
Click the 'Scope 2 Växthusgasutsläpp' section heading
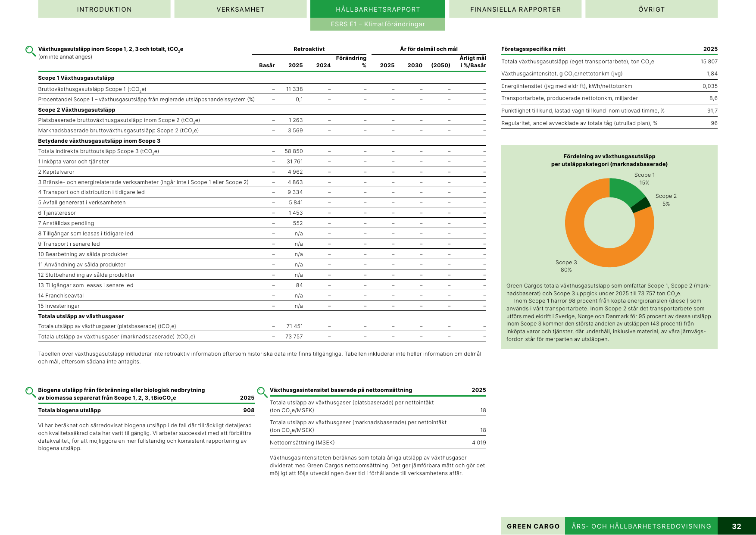tap(77, 110)
